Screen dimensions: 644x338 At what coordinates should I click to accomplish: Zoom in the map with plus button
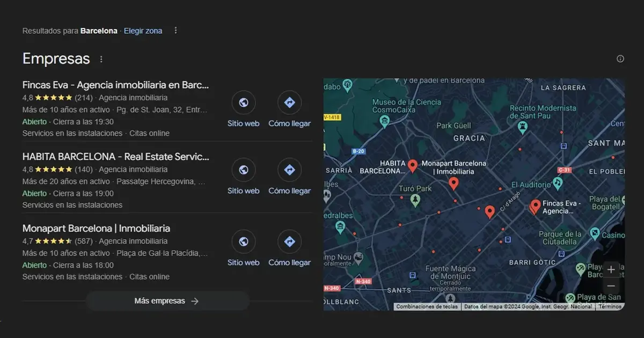(611, 270)
